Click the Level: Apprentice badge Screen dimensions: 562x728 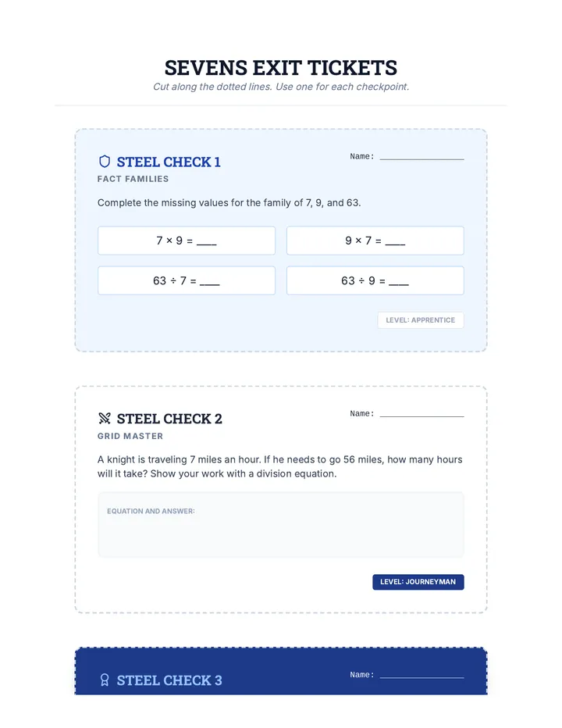[x=421, y=320]
